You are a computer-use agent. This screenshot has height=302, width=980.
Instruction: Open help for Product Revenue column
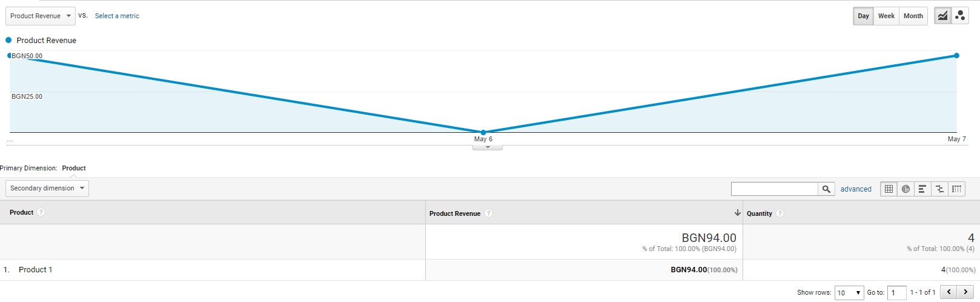coord(488,213)
